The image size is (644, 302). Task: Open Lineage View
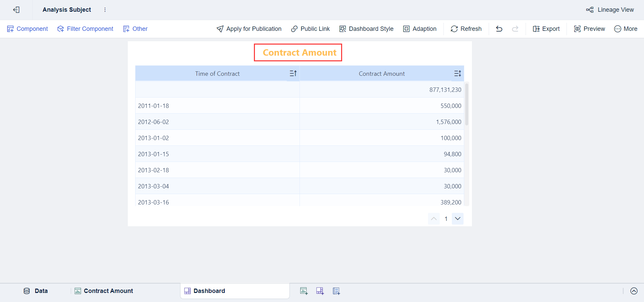610,10
